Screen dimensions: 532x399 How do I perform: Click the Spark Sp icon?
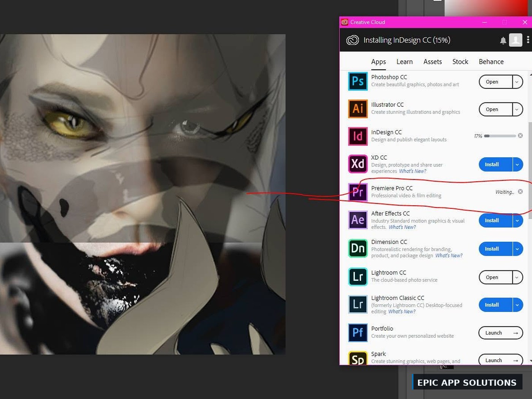tap(358, 358)
